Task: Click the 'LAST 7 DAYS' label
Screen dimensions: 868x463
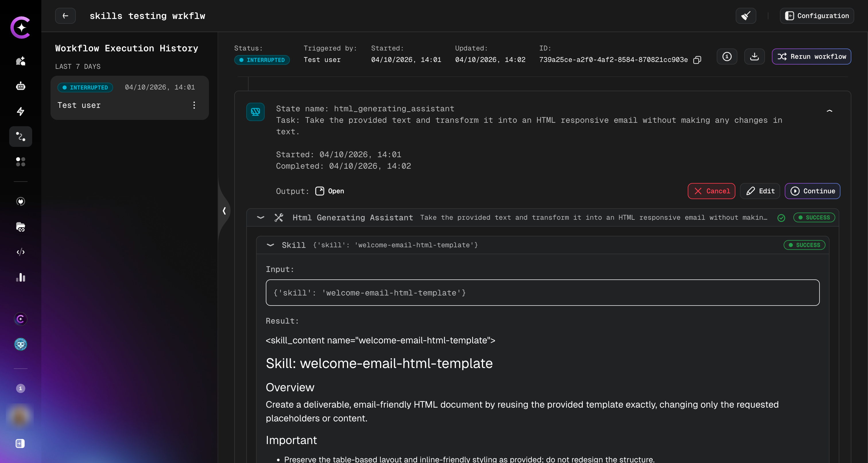Action: point(78,66)
